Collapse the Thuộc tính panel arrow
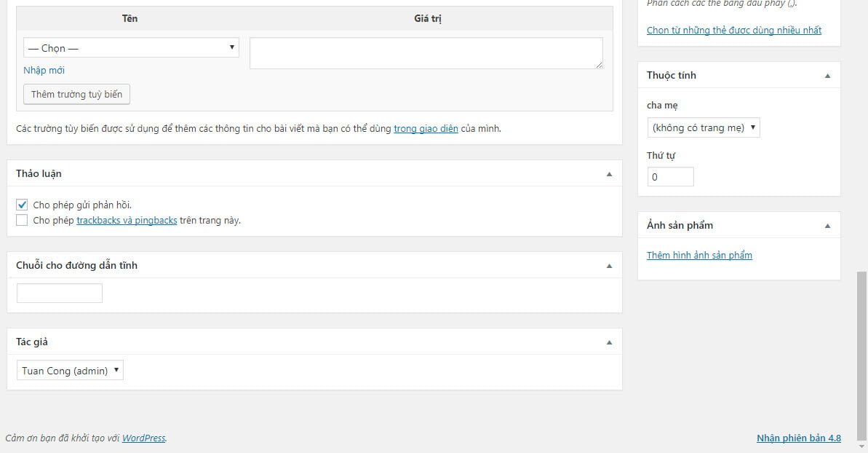This screenshot has width=868, height=453. [827, 76]
